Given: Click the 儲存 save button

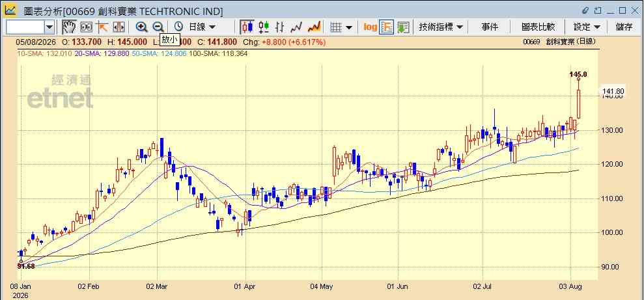Looking at the screenshot, I should 624,27.
